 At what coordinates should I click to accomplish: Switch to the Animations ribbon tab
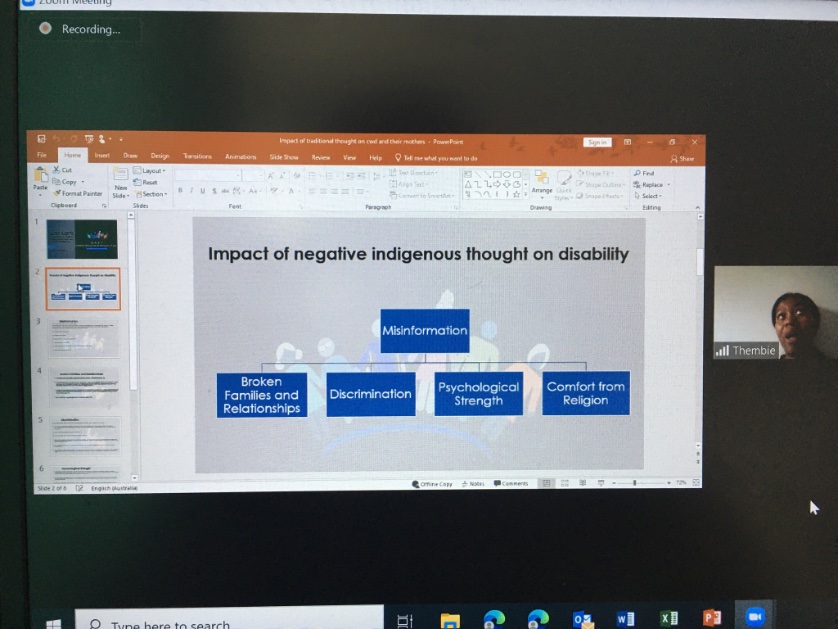[240, 157]
